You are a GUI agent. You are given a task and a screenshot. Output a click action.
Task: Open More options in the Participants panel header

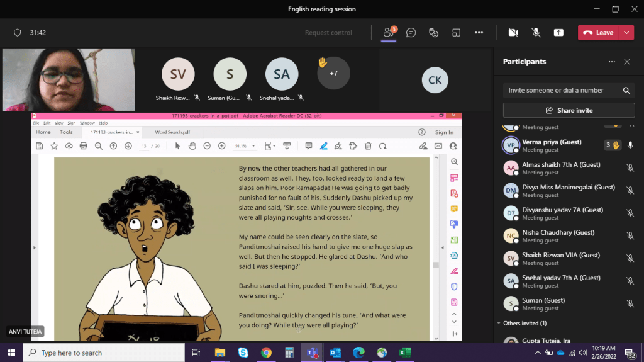point(611,62)
